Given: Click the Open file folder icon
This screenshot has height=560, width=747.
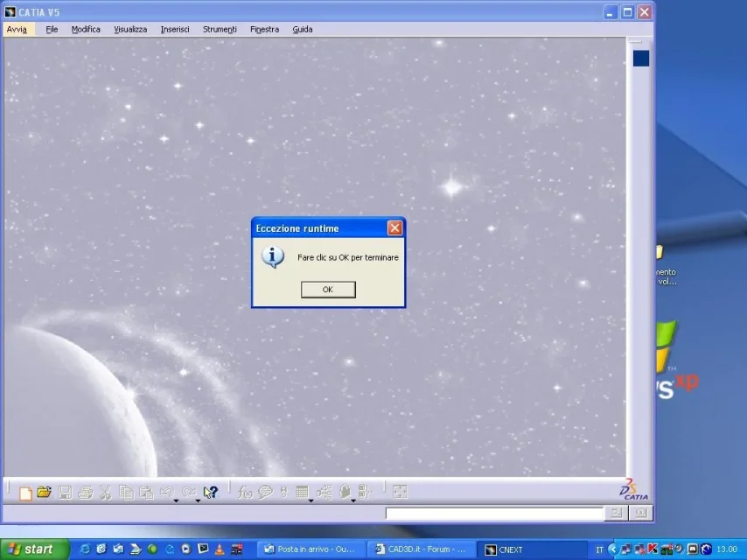Looking at the screenshot, I should [x=44, y=492].
